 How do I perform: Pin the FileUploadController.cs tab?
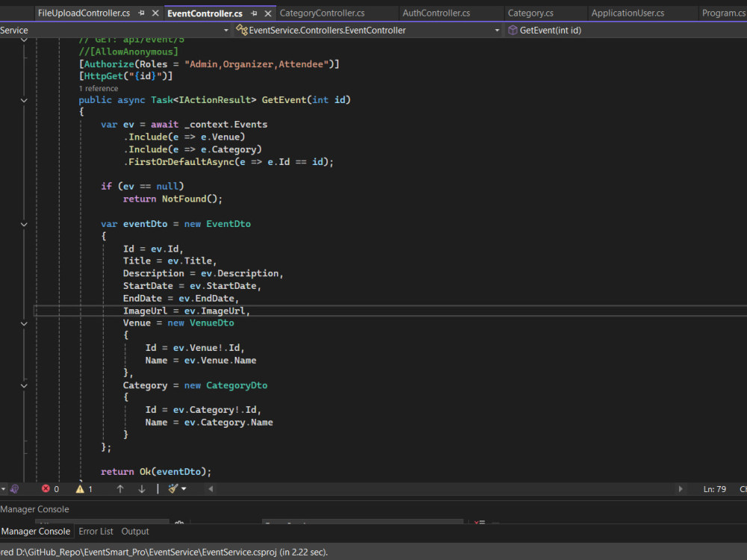[x=141, y=13]
